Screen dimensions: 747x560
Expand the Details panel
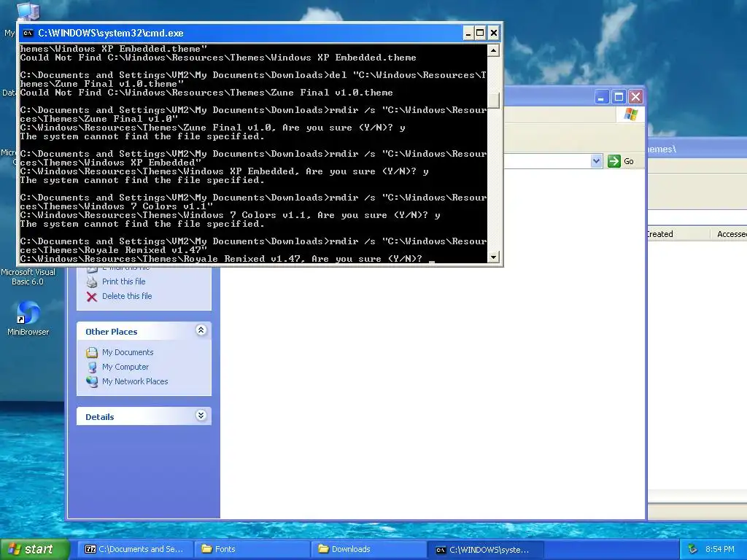pyautogui.click(x=201, y=415)
